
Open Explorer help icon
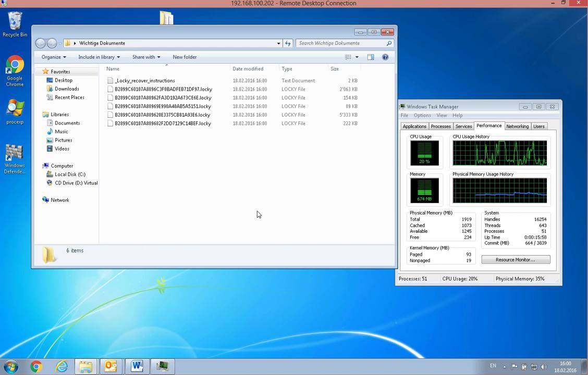(385, 57)
